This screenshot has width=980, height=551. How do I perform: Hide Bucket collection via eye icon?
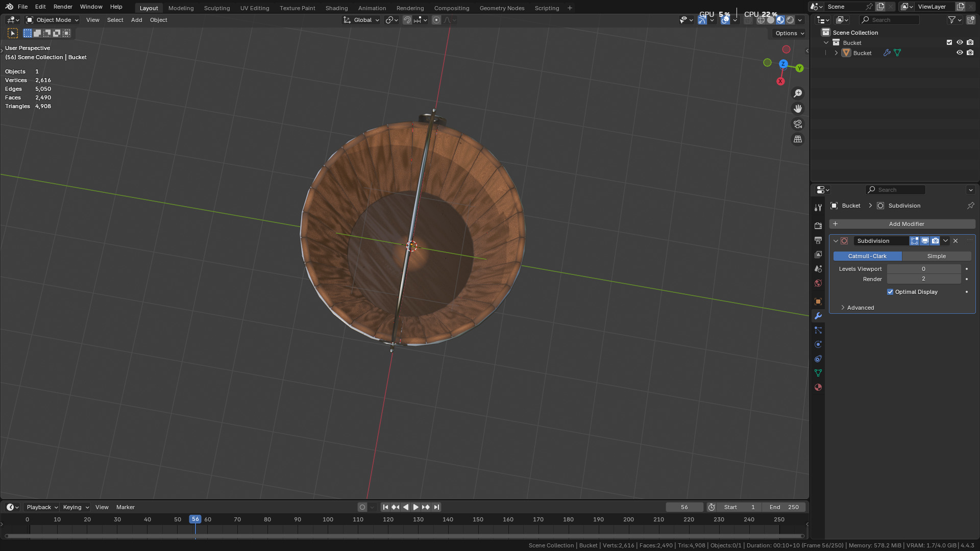[x=960, y=43]
